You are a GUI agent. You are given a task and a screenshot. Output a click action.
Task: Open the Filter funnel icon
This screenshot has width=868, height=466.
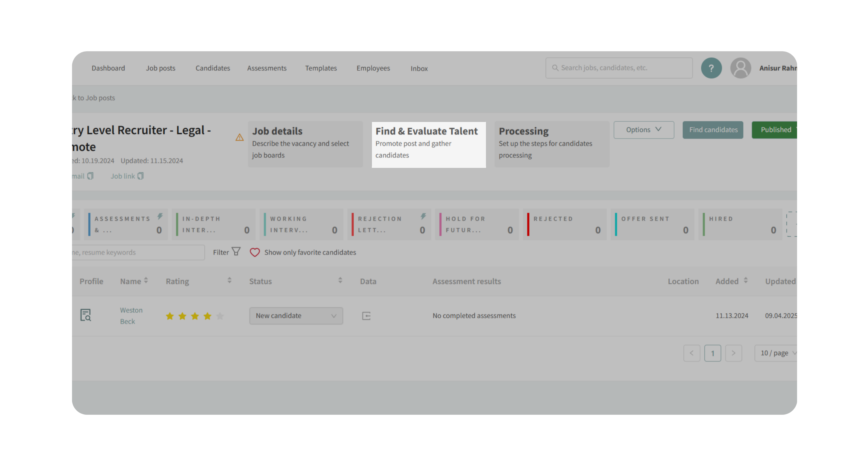click(236, 252)
